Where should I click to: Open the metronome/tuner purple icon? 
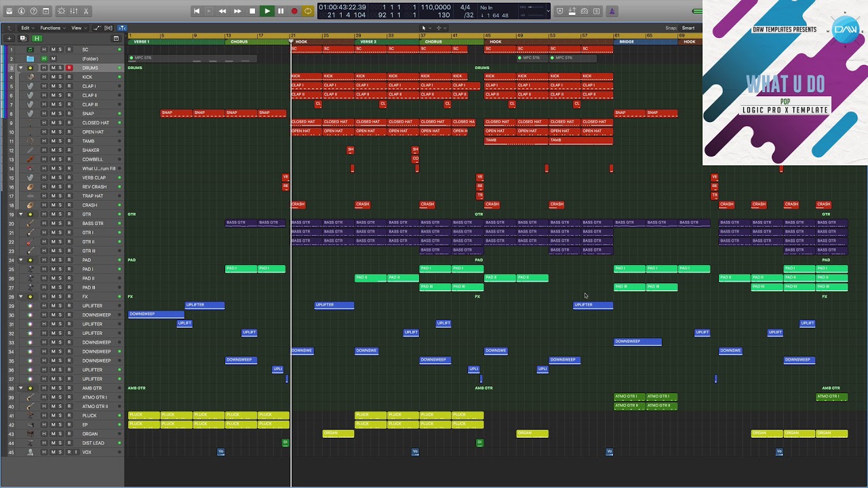coord(612,11)
